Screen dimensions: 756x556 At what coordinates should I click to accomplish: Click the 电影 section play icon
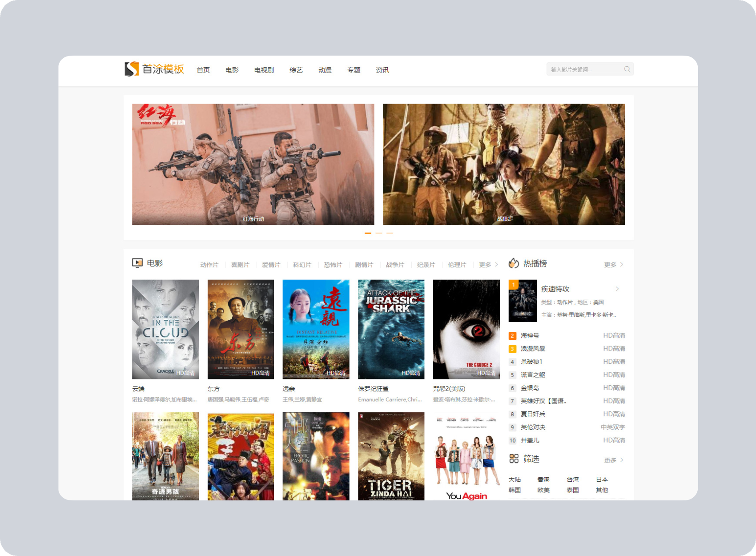137,263
